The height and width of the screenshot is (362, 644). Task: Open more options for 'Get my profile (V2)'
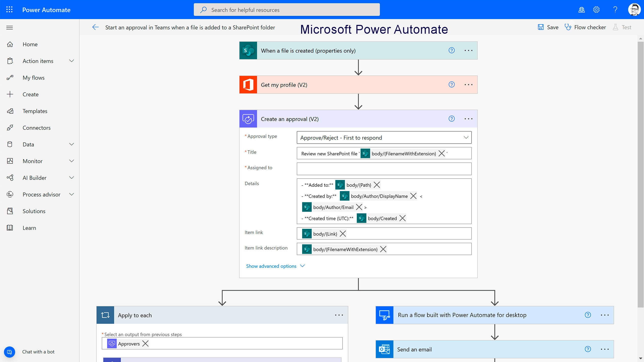point(468,84)
